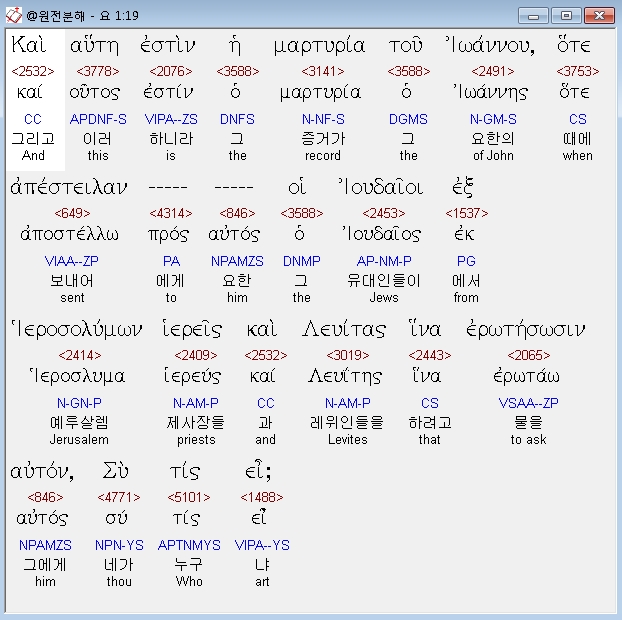Image resolution: width=622 pixels, height=620 pixels.
Task: Open Strong's number <5101>
Action: click(x=189, y=497)
